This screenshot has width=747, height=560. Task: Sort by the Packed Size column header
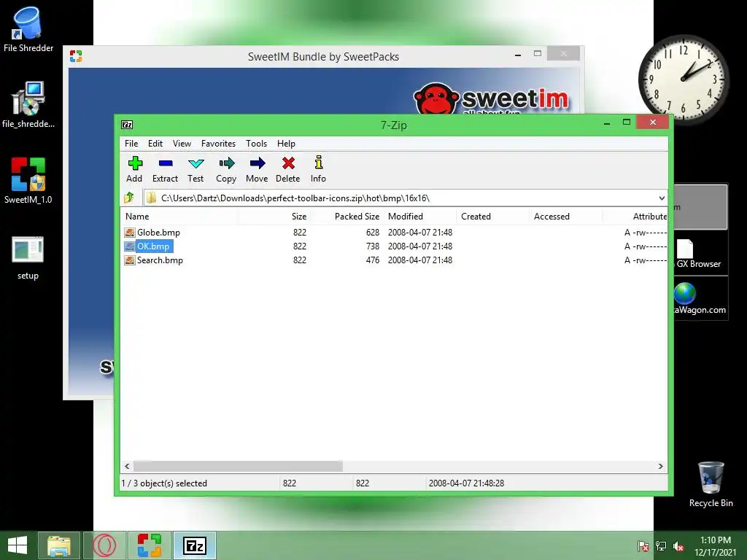click(347, 216)
